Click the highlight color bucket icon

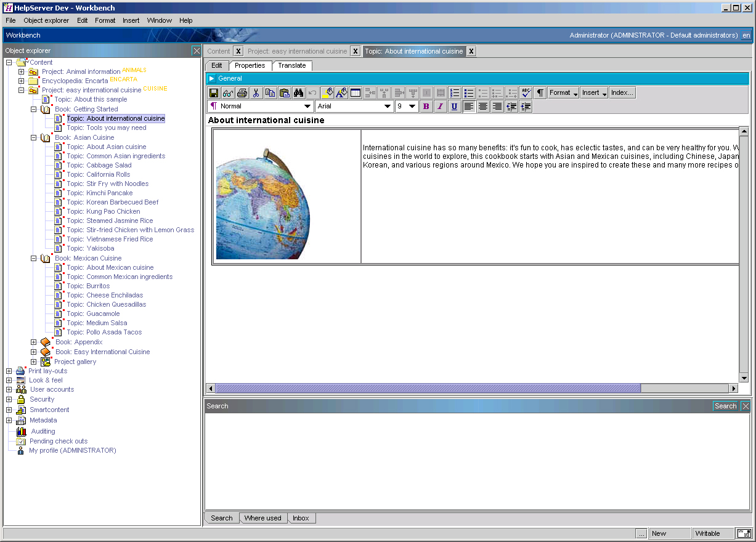[327, 93]
